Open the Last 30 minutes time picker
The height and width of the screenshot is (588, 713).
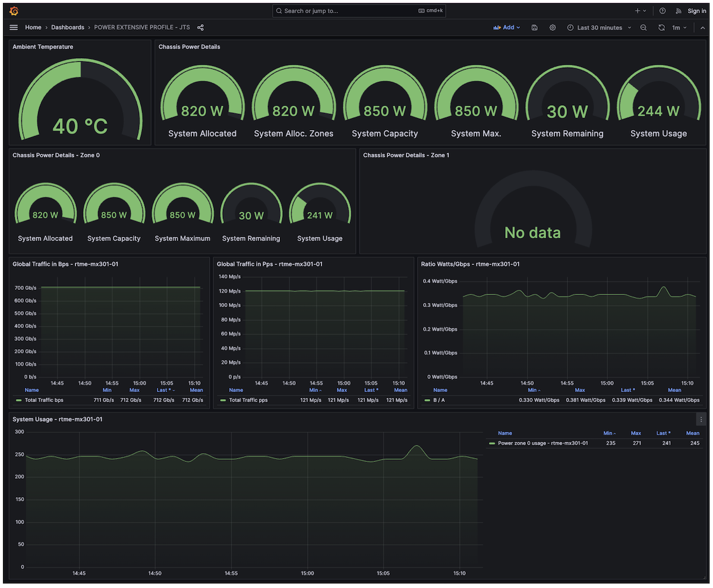click(598, 27)
